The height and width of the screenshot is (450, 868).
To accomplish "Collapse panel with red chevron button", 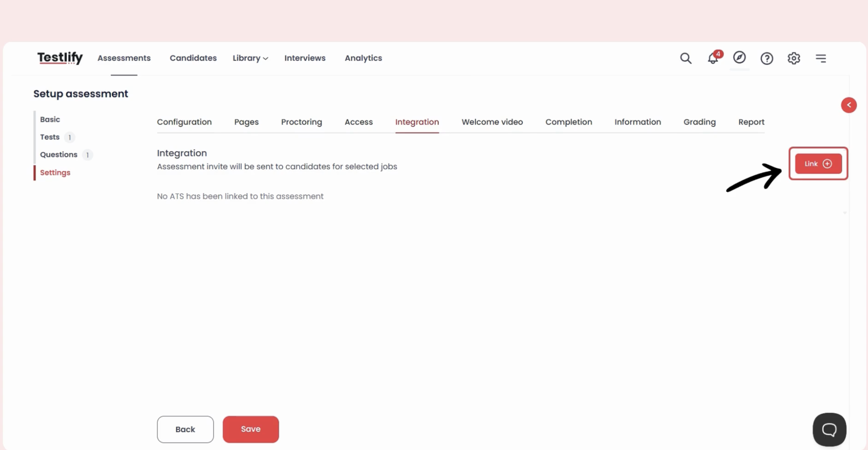I will [x=849, y=105].
